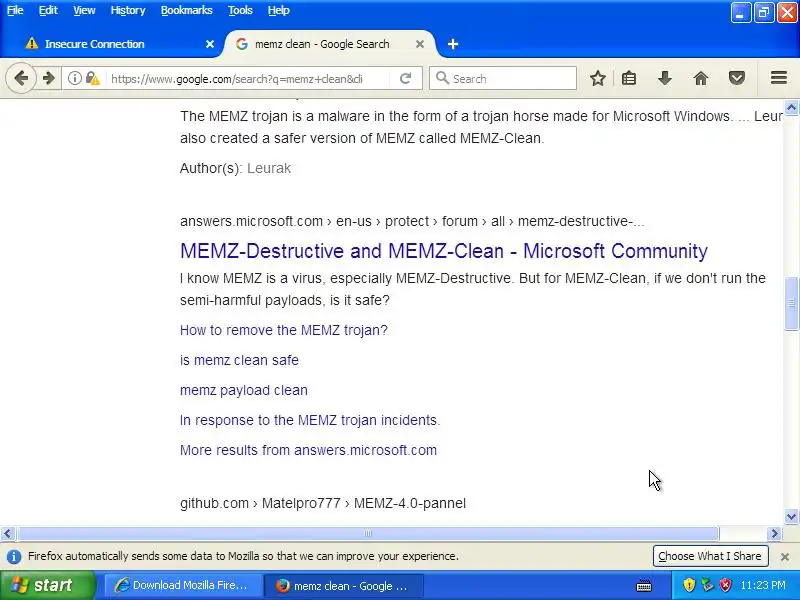Open the Firefox hamburger menu
The image size is (800, 600).
(779, 78)
